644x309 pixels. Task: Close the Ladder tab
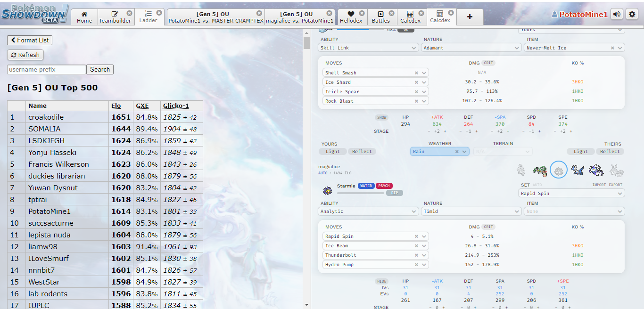point(159,13)
